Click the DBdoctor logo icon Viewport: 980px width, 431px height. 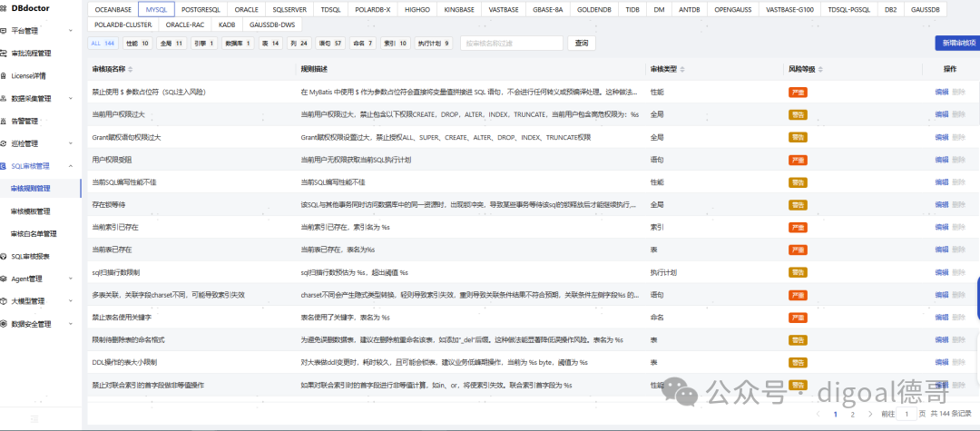(5, 8)
